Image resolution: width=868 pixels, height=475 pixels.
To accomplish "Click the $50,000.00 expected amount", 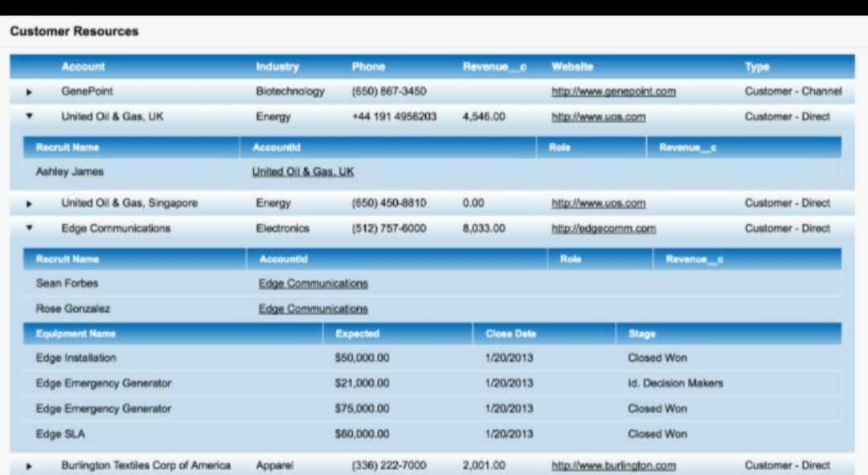I will point(362,358).
